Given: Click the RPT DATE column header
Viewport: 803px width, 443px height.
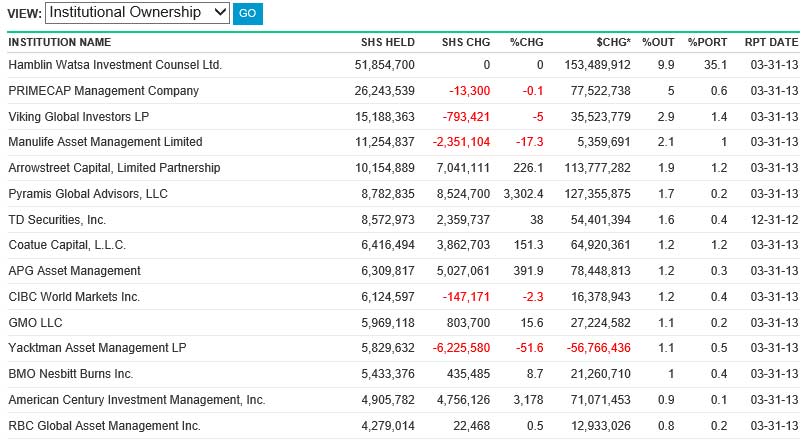Looking at the screenshot, I should point(771,43).
